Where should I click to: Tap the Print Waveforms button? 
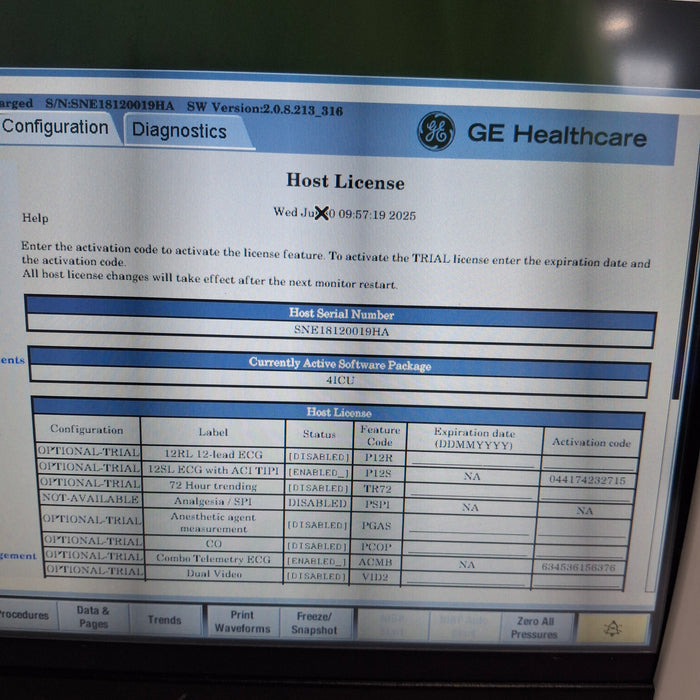242,621
